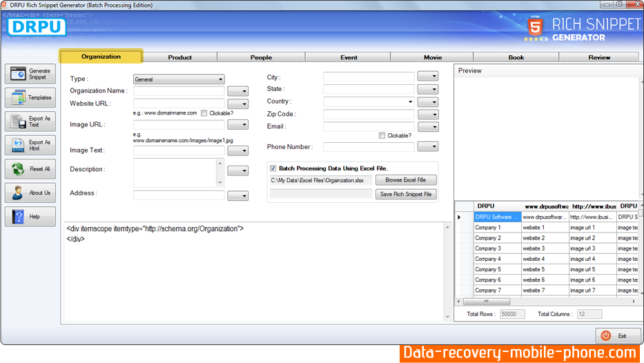Screen dimensions: 644x363
Task: Switch to the Organization tab
Action: coord(101,57)
